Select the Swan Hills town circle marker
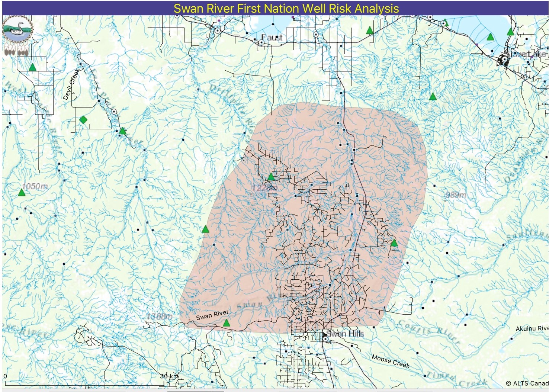Viewport: 549px width, 392px height. (326, 339)
